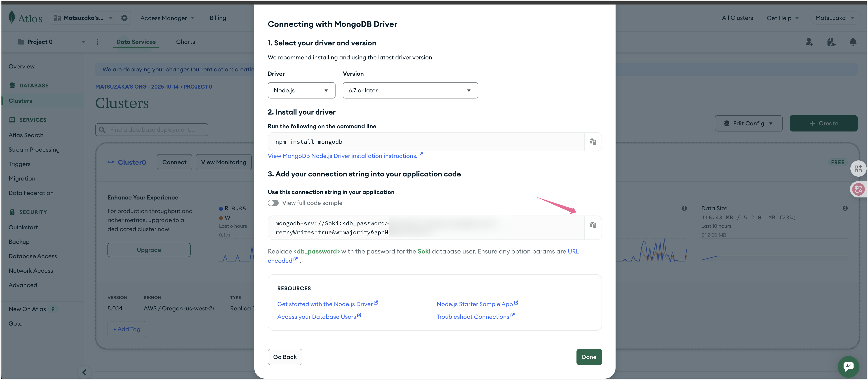
Task: Switch to the Charts tab
Action: coord(185,42)
